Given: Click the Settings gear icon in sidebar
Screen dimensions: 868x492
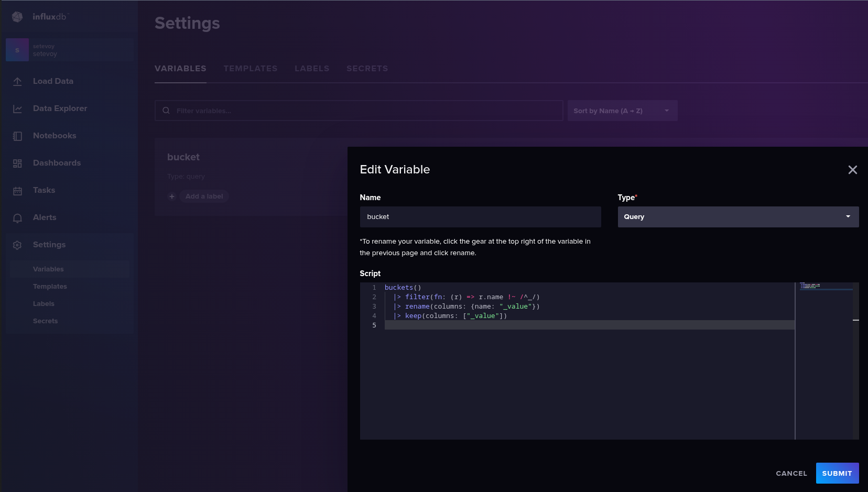Looking at the screenshot, I should (x=17, y=245).
